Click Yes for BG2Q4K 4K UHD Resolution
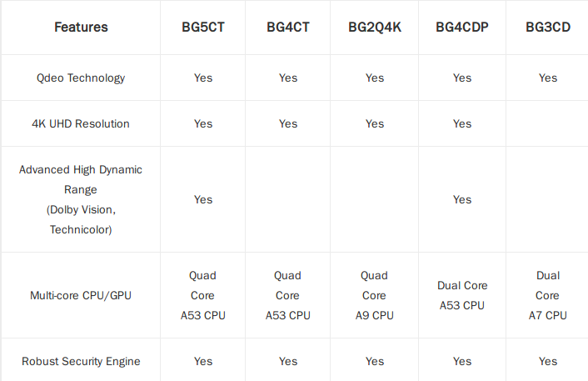588x381 pixels. (375, 123)
